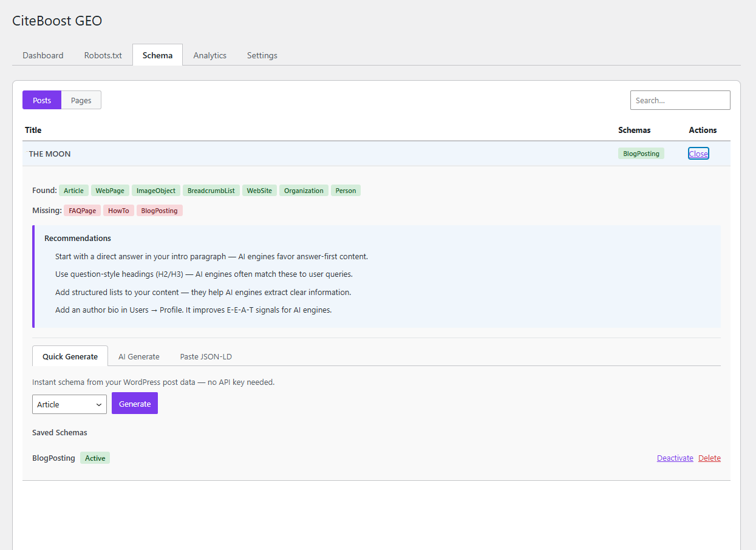Switch to the Pages view

pyautogui.click(x=81, y=100)
